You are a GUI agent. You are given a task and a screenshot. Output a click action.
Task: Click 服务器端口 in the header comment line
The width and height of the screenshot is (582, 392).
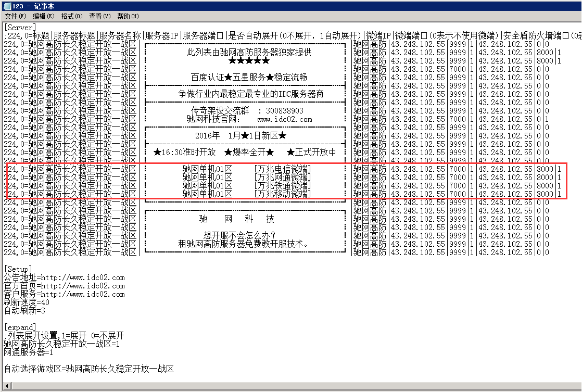pos(203,35)
